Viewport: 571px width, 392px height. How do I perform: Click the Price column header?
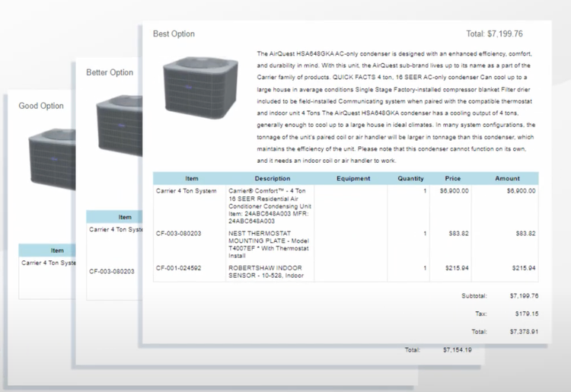(453, 178)
